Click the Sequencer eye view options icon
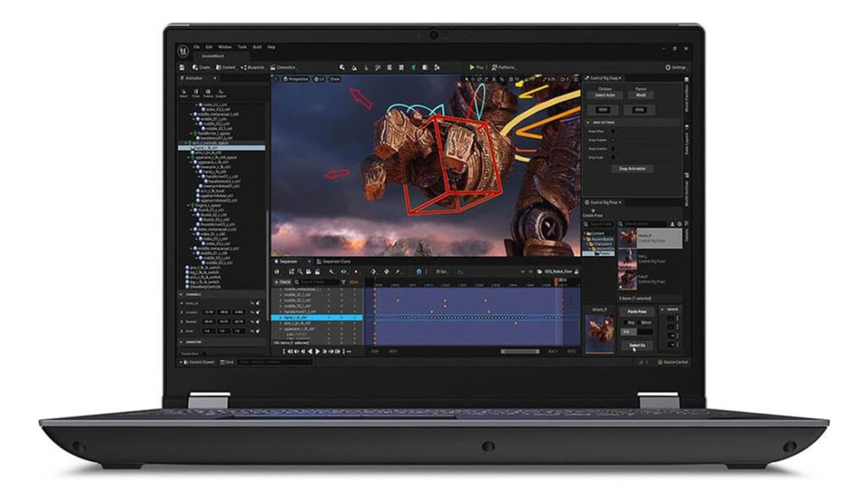The image size is (868, 502). [x=344, y=271]
